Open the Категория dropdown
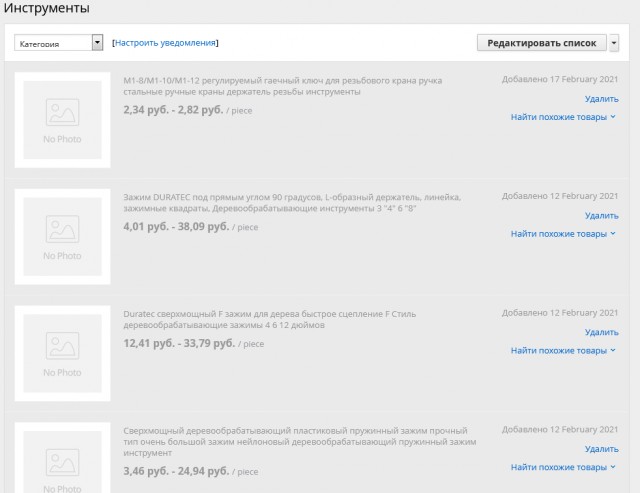This screenshot has width=640, height=493. (x=58, y=42)
